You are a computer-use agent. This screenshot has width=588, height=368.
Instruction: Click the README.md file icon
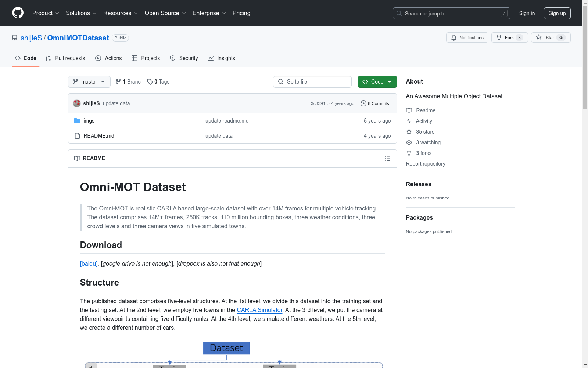[x=77, y=136]
